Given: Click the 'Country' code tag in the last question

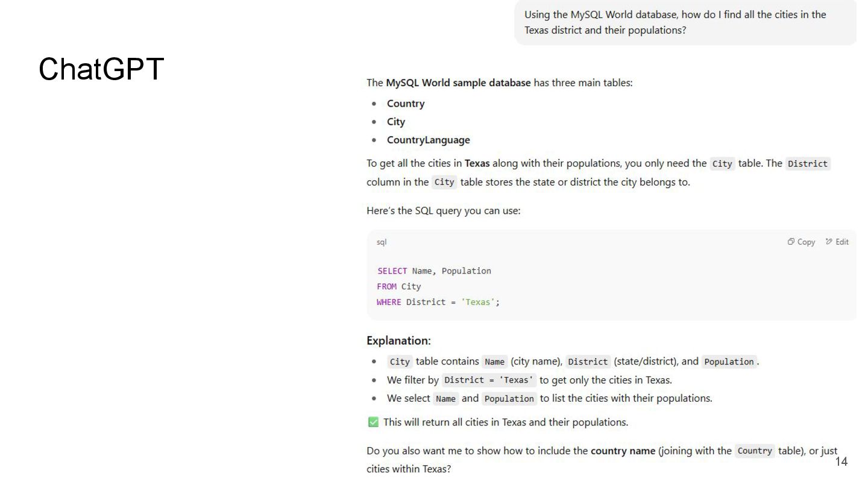Looking at the screenshot, I should [755, 451].
